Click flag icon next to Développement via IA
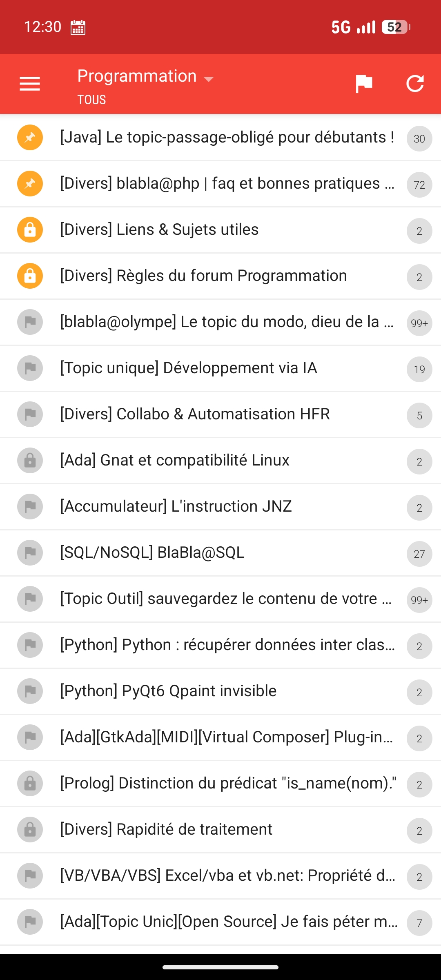Viewport: 441px width, 980px height. pos(30,368)
